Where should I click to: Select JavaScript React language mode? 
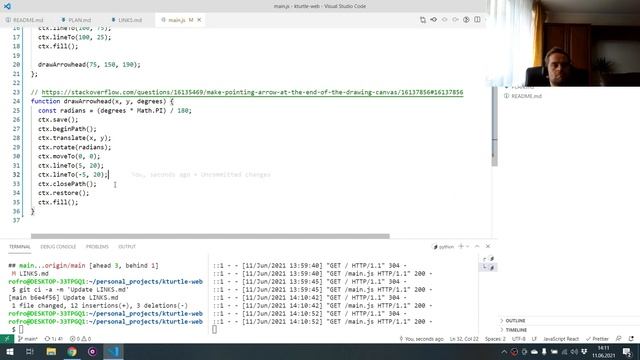pyautogui.click(x=561, y=339)
